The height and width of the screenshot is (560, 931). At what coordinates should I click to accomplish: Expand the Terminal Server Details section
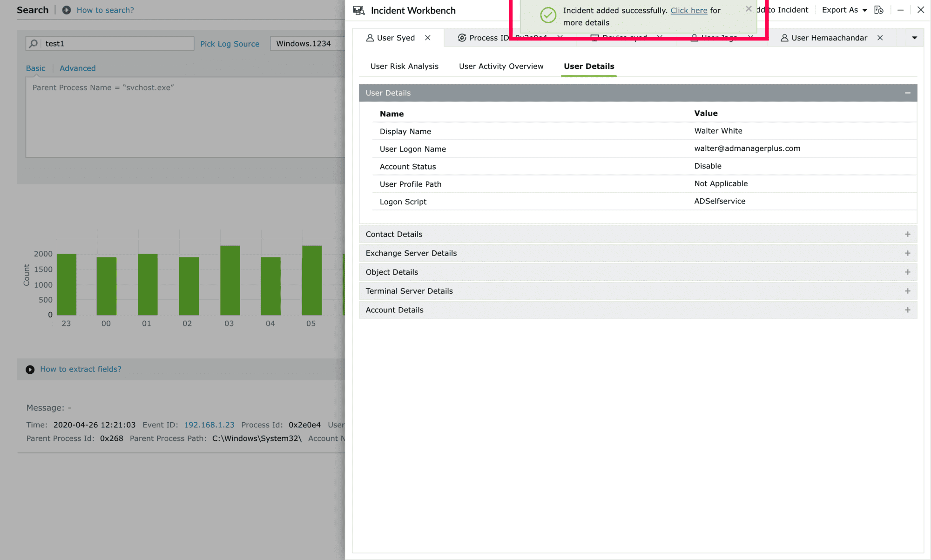(x=907, y=291)
